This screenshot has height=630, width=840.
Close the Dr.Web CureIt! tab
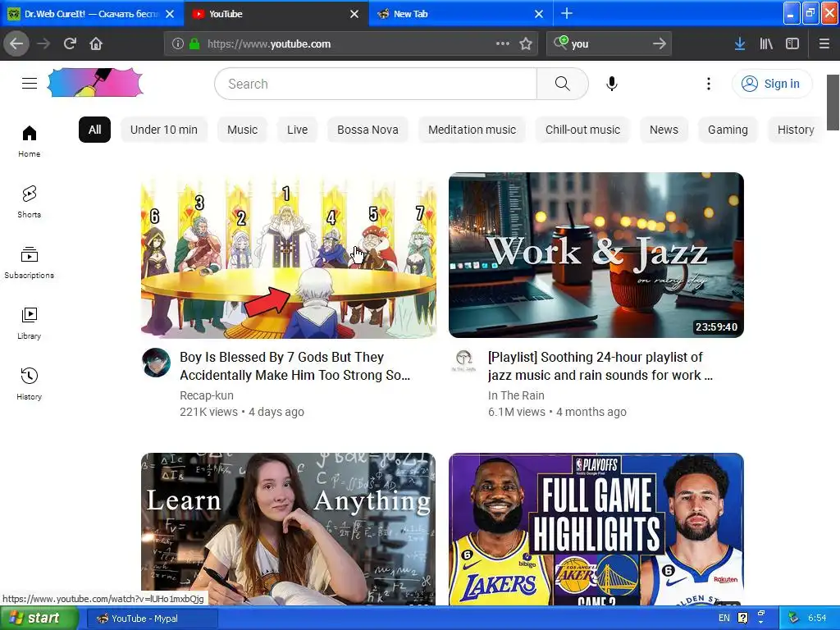click(x=170, y=14)
